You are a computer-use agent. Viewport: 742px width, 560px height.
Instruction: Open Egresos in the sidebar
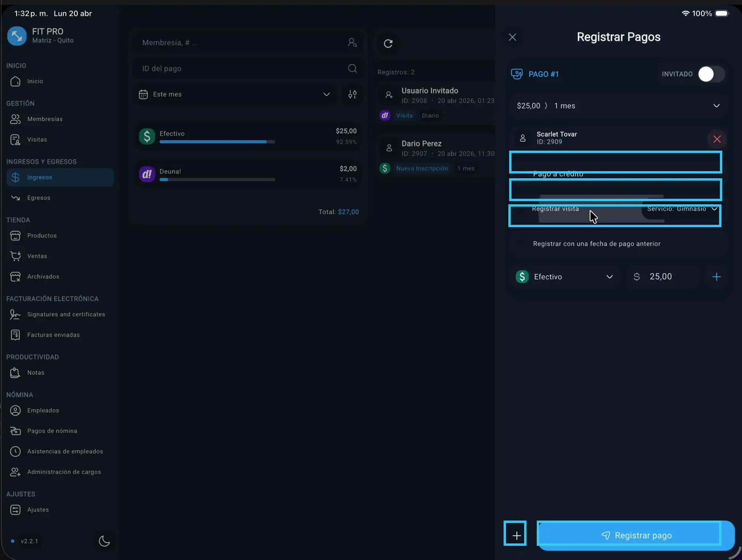39,198
